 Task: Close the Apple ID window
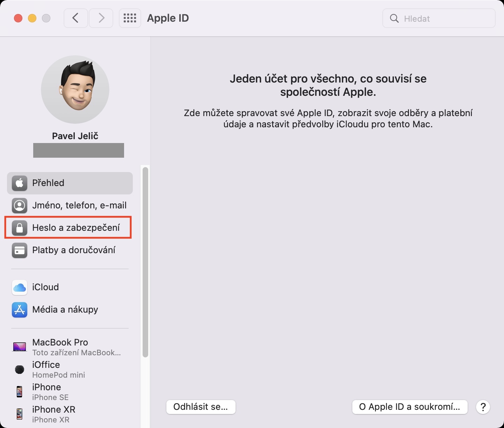18,18
